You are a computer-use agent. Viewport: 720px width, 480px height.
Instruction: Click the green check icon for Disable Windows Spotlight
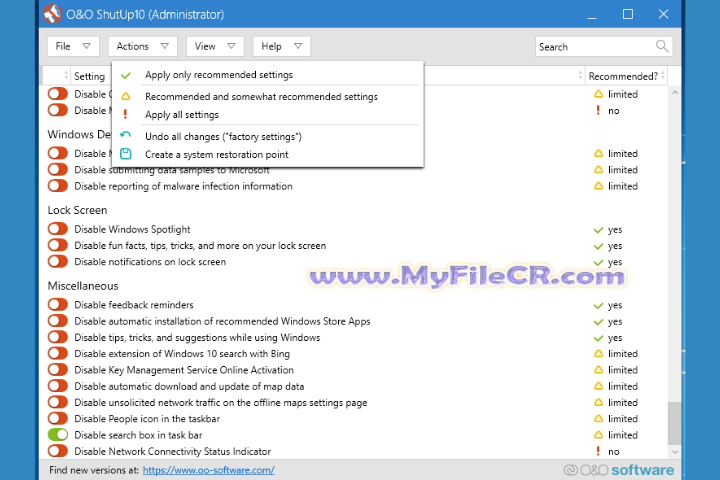click(598, 230)
